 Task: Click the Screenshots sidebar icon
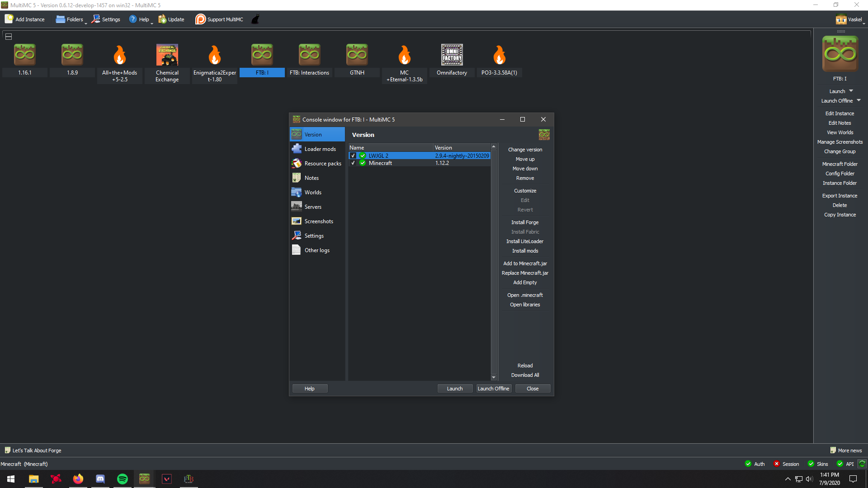coord(297,221)
